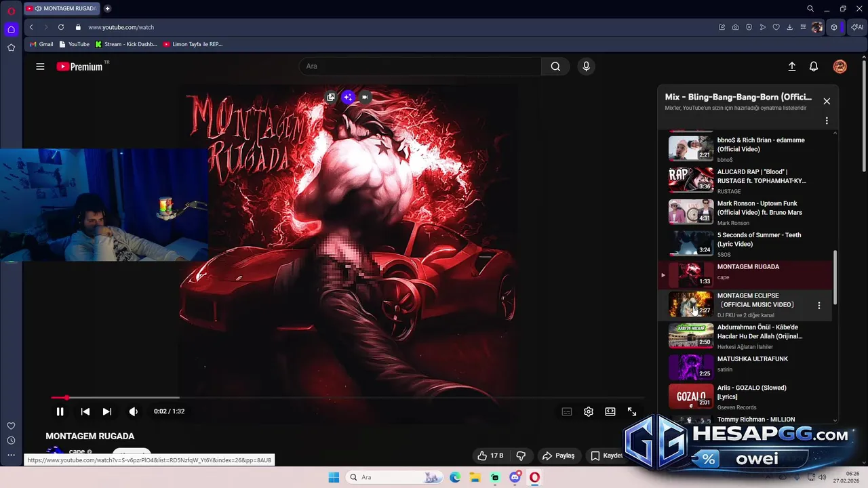The height and width of the screenshot is (488, 868).
Task: Select Abdurrahman Önül Kâbe'de Hacılar entry
Action: pyautogui.click(x=746, y=336)
